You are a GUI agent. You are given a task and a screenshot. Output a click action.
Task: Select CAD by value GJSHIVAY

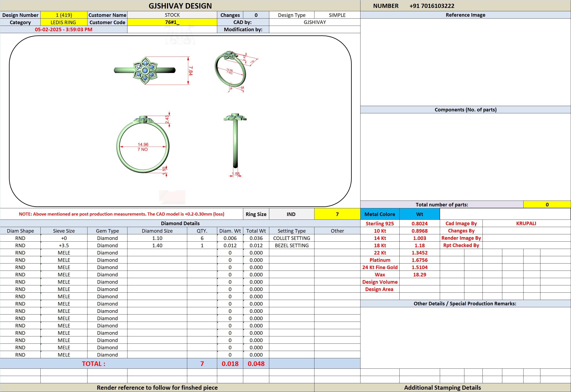315,22
